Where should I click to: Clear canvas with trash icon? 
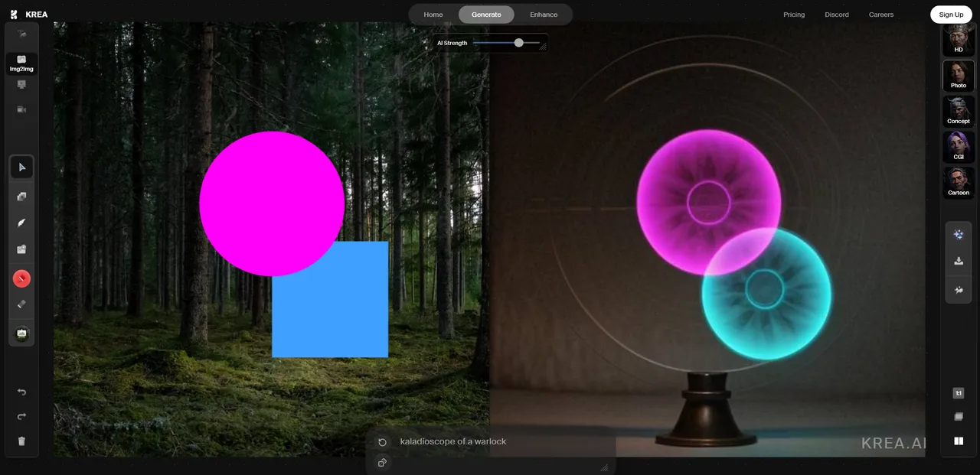21,441
